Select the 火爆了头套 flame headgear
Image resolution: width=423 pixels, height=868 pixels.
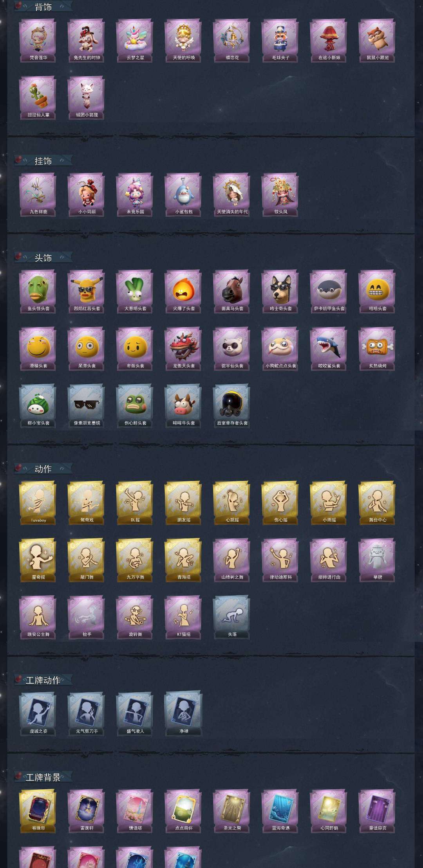coord(183,291)
